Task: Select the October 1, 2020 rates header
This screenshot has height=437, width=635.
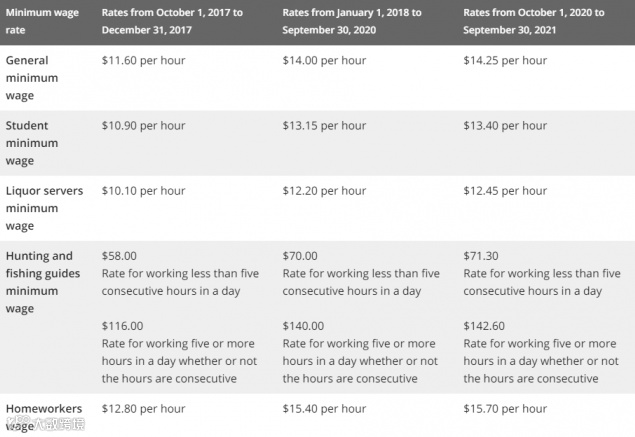Action: point(534,21)
